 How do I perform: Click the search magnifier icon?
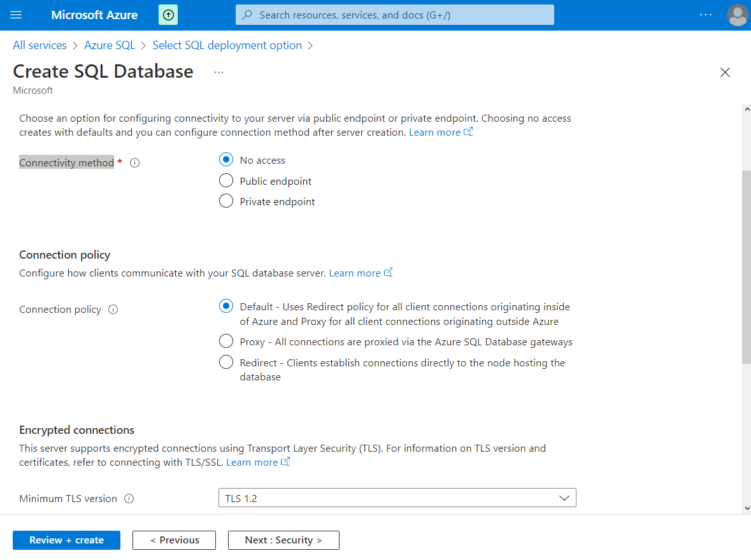click(247, 15)
